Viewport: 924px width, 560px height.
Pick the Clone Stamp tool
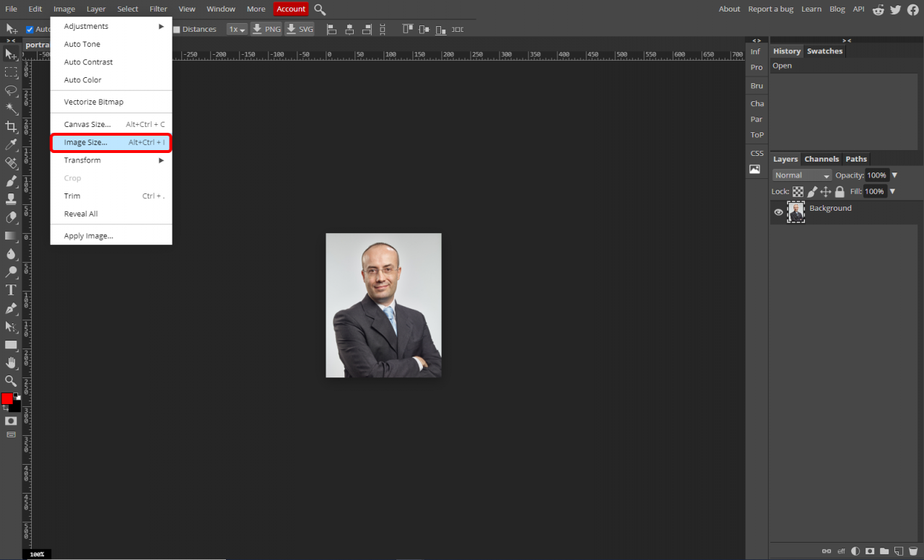pos(11,199)
